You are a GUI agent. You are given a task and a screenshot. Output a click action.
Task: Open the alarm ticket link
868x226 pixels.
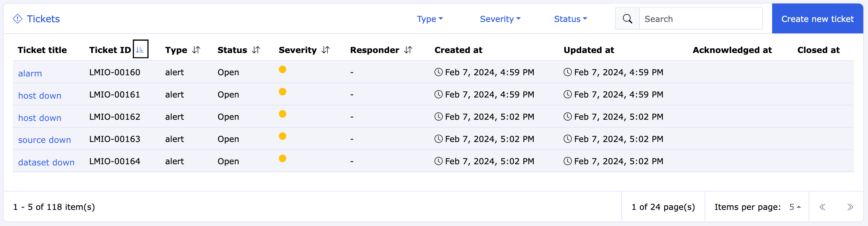(30, 73)
